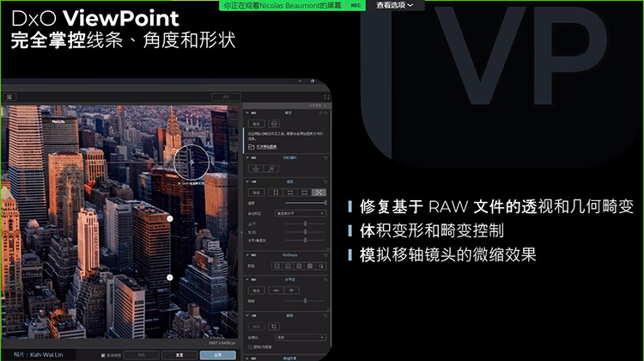Reset the 透视 perspective panel
Screen dimensions: 644x361
click(x=325, y=181)
